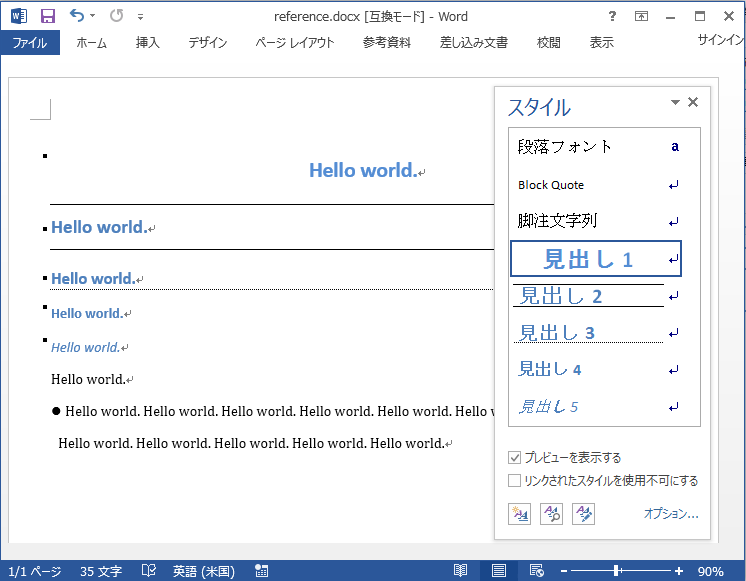Switch to the 挿入 tab
746x581 pixels.
pyautogui.click(x=147, y=43)
